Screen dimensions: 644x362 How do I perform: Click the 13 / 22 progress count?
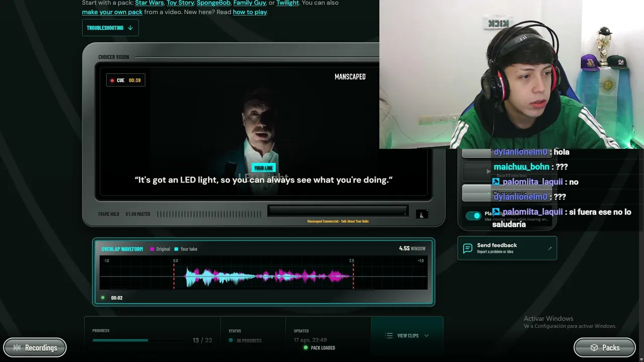click(202, 340)
